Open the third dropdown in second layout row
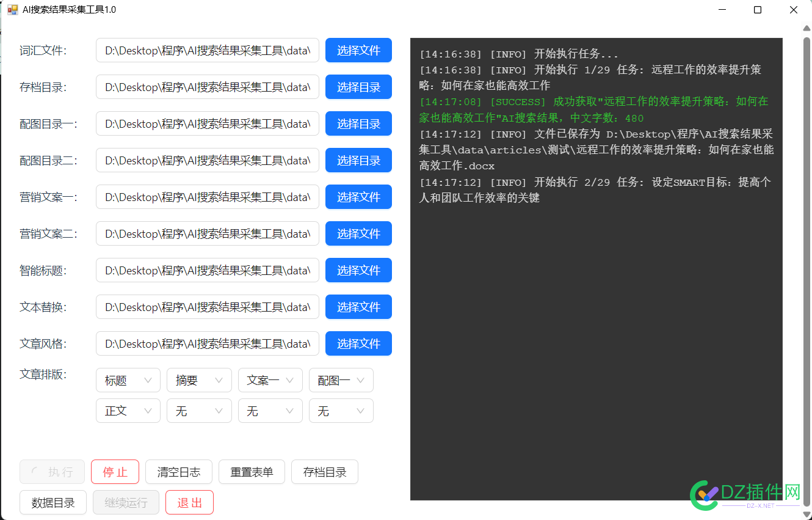Image resolution: width=812 pixels, height=520 pixels. (x=270, y=411)
